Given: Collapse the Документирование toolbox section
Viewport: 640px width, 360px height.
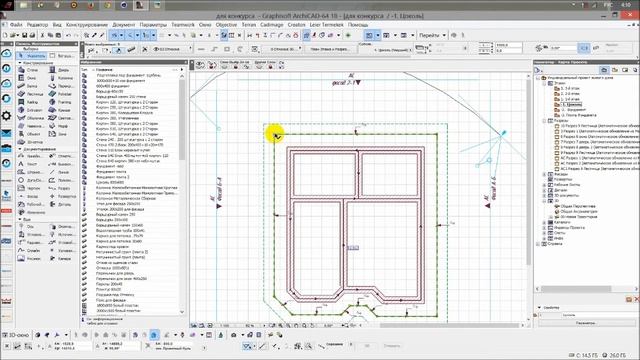Looking at the screenshot, I should [x=20, y=149].
